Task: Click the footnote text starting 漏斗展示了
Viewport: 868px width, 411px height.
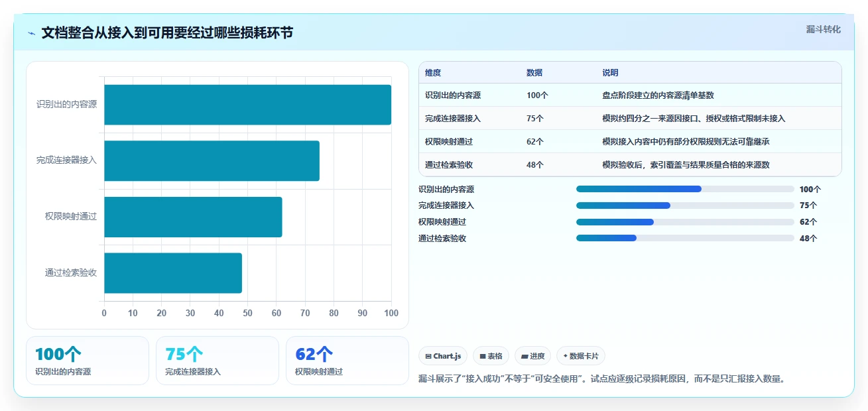Action: (x=602, y=379)
